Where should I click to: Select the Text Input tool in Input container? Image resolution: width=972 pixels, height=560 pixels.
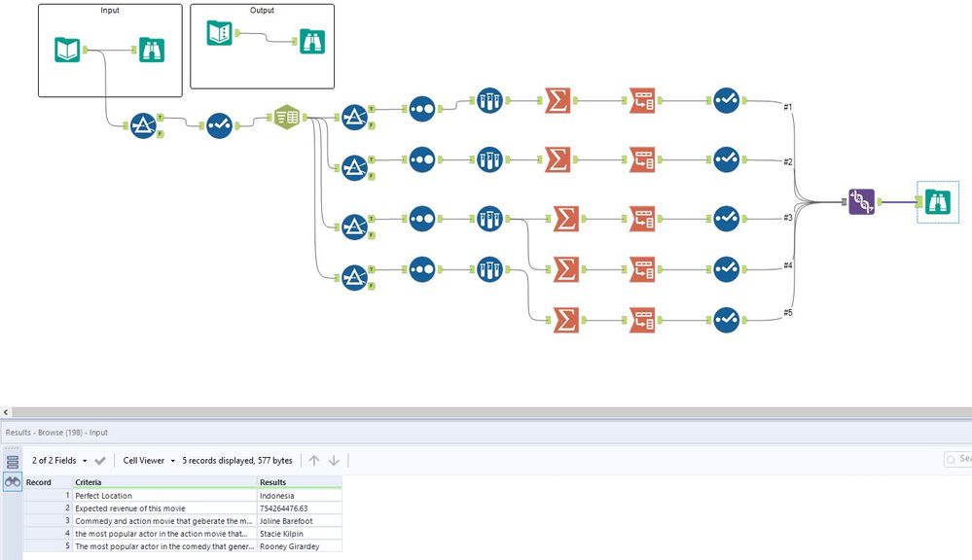[67, 50]
